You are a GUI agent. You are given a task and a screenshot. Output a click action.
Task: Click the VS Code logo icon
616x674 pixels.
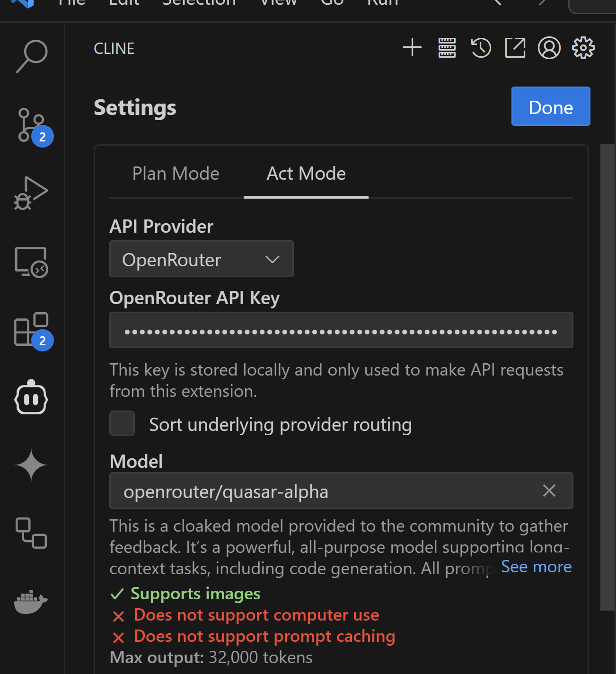tap(23, 3)
